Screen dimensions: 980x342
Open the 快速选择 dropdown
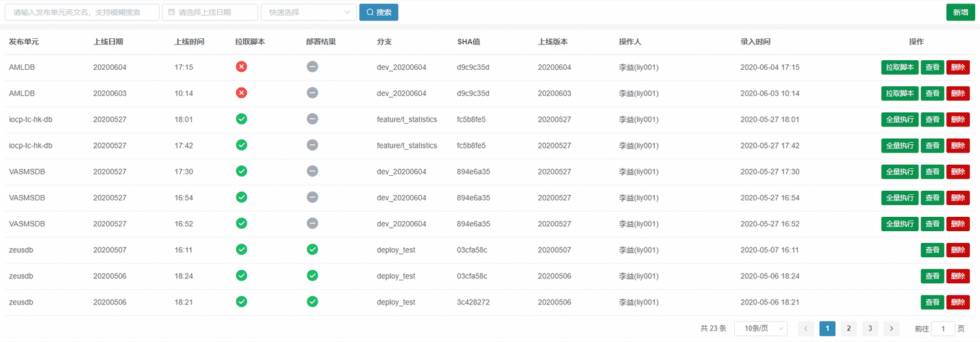(x=309, y=12)
